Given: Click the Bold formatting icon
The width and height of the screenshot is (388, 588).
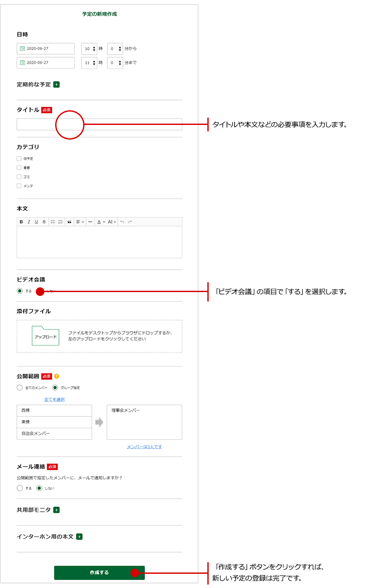Looking at the screenshot, I should pos(21,222).
